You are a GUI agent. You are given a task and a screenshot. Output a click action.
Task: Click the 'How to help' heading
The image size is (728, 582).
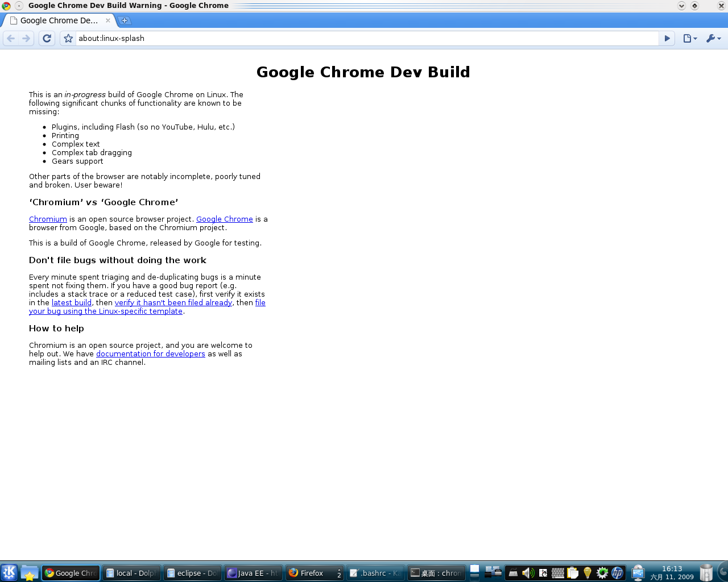56,329
